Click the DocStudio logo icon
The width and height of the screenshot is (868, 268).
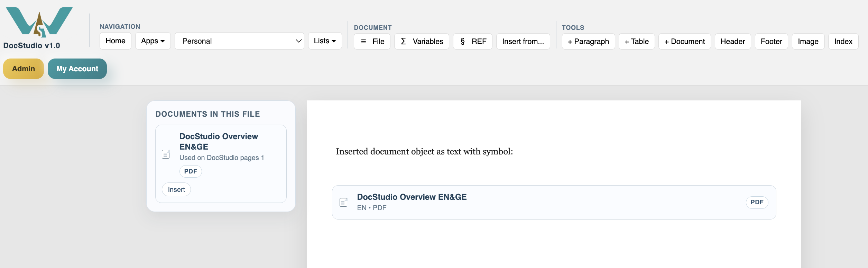(x=39, y=22)
